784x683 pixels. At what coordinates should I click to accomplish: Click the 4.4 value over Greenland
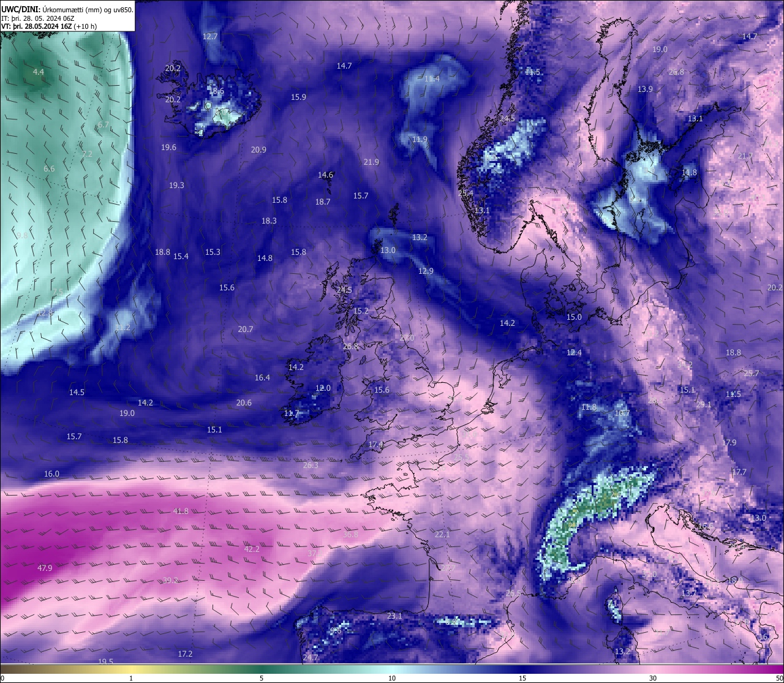[39, 72]
